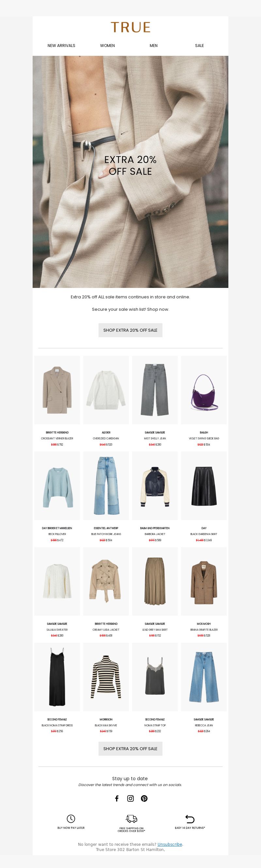Image resolution: width=261 pixels, height=868 pixels.
Task: Click the Buy Now Pay Later clock icon
Action: pos(71,818)
